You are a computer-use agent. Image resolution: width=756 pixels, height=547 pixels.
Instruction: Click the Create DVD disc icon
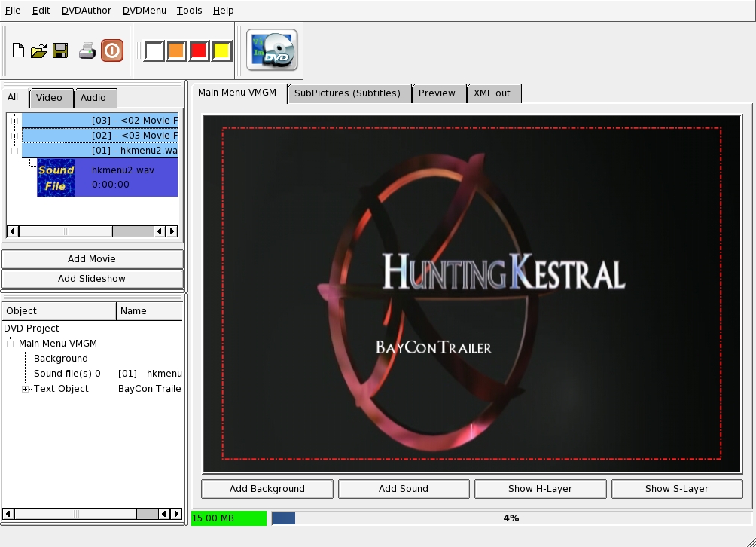pyautogui.click(x=272, y=50)
